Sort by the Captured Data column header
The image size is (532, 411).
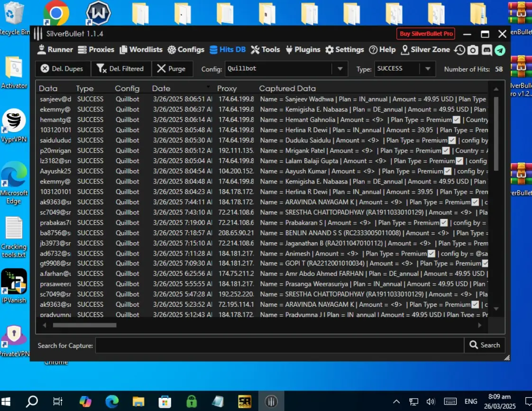287,89
